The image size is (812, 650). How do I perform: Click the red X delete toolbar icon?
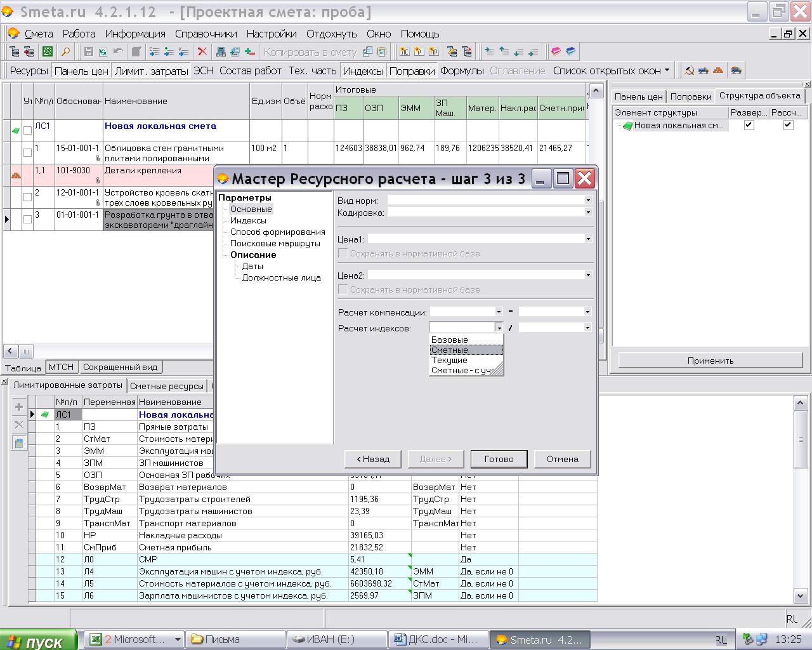(202, 52)
